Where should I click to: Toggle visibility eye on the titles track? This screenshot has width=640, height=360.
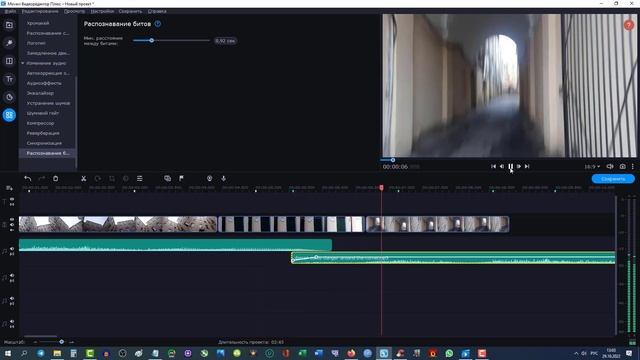click(12, 199)
